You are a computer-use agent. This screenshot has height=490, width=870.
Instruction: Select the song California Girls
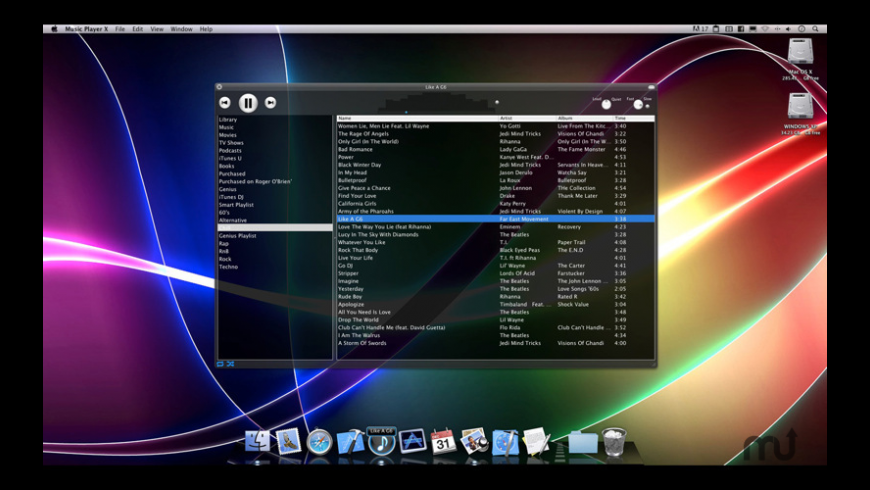click(x=358, y=203)
